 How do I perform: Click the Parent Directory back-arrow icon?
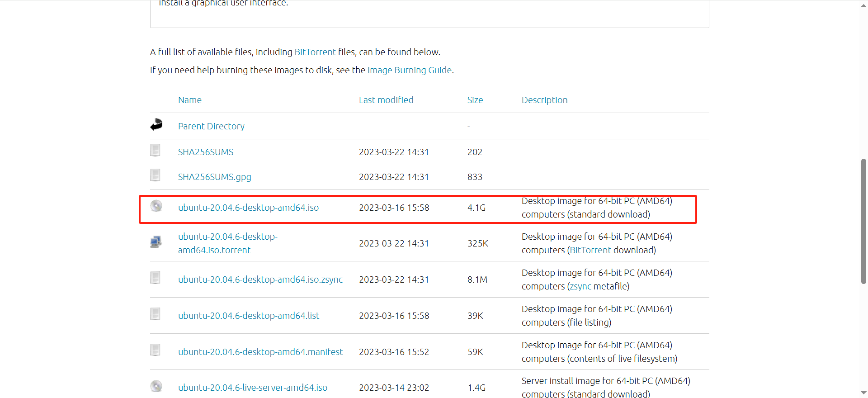tap(156, 124)
